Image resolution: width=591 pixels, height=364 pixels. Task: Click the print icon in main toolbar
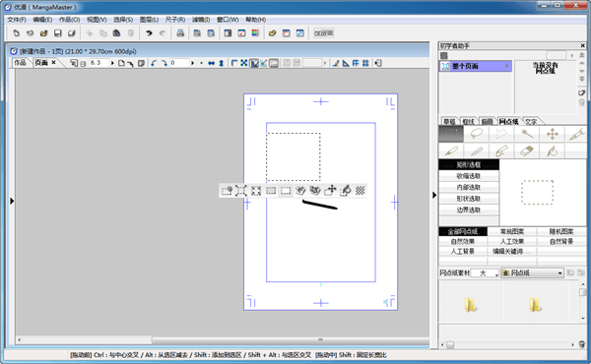coord(180,33)
